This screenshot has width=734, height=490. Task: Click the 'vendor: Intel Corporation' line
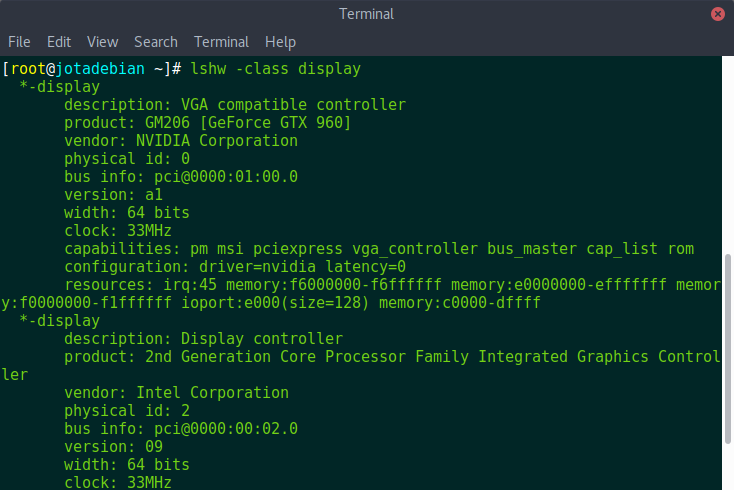176,393
